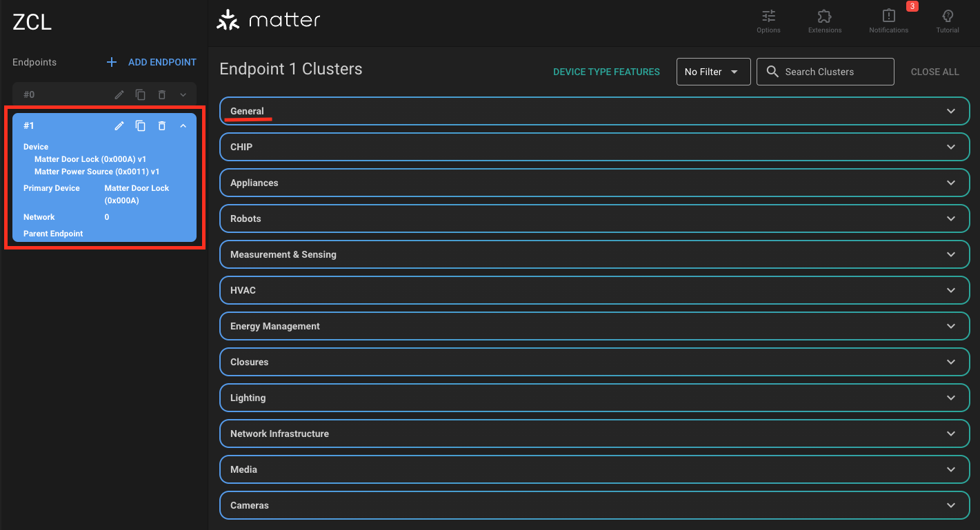The width and height of the screenshot is (980, 530).
Task: Click the CLOSE ALL button
Action: pos(934,72)
